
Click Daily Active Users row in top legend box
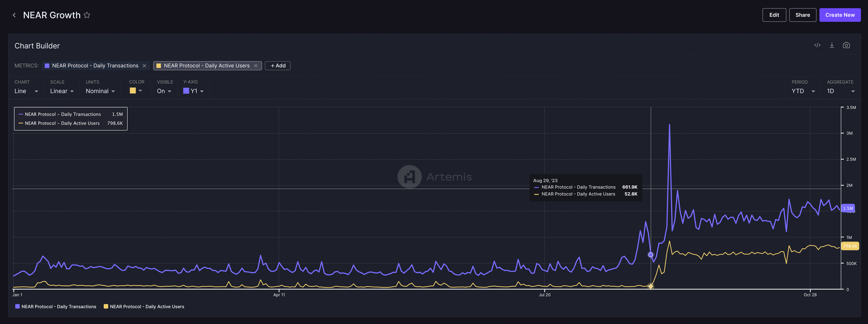pyautogui.click(x=71, y=123)
